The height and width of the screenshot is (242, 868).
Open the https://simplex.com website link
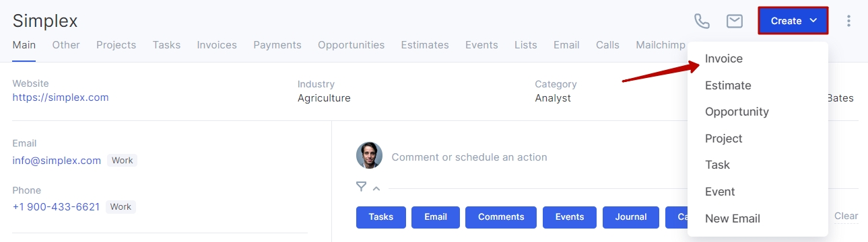[61, 97]
